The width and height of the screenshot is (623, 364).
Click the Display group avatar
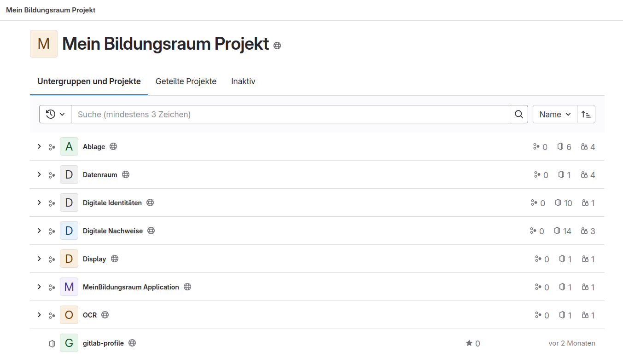[x=69, y=259]
